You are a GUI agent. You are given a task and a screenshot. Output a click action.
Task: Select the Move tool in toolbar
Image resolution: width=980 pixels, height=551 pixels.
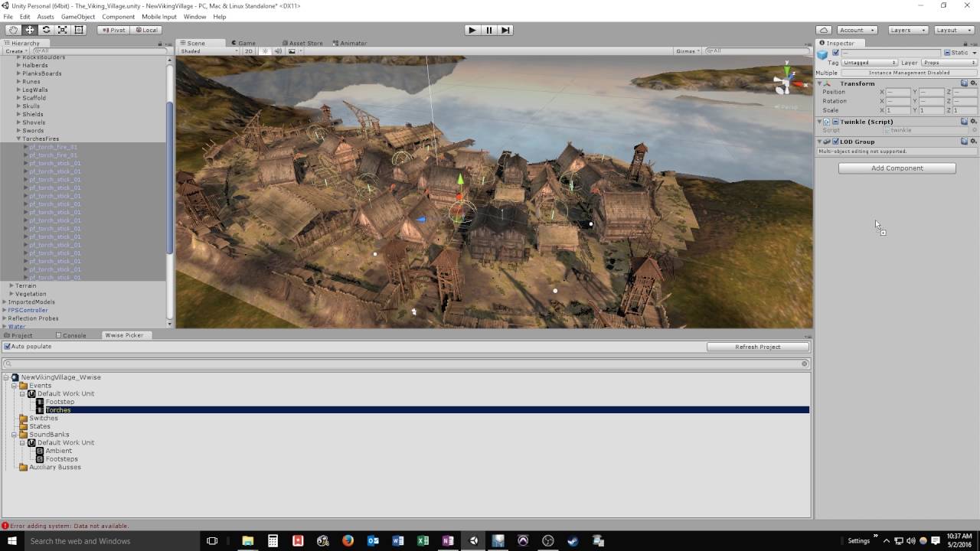point(30,30)
